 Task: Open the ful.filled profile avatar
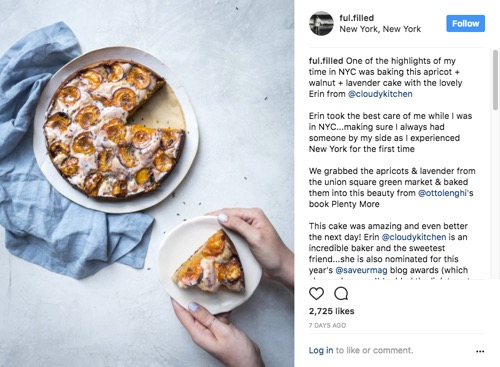pyautogui.click(x=321, y=23)
